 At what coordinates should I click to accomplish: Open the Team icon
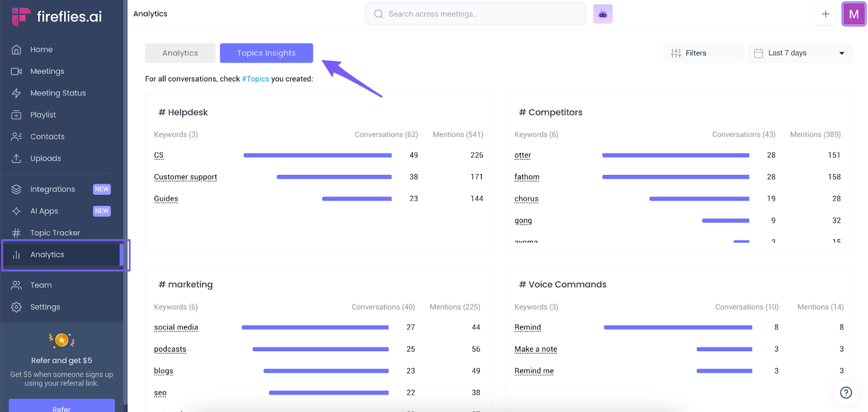pos(16,285)
